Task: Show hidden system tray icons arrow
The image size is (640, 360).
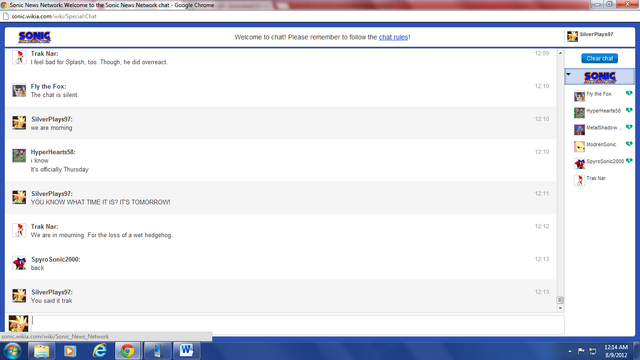Action: [570, 351]
